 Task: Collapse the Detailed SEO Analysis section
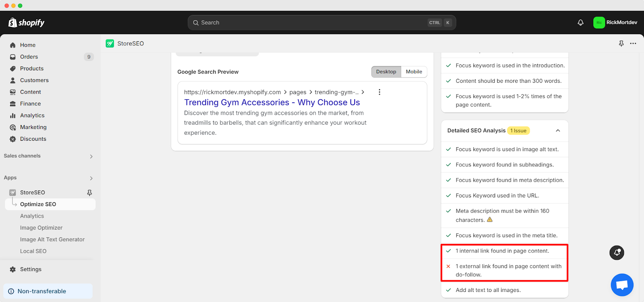(x=558, y=130)
